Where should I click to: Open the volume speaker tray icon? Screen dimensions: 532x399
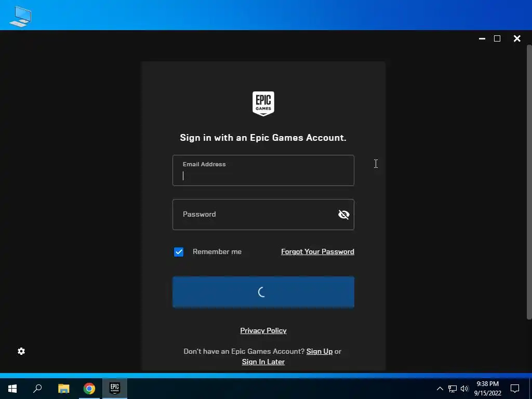464,389
